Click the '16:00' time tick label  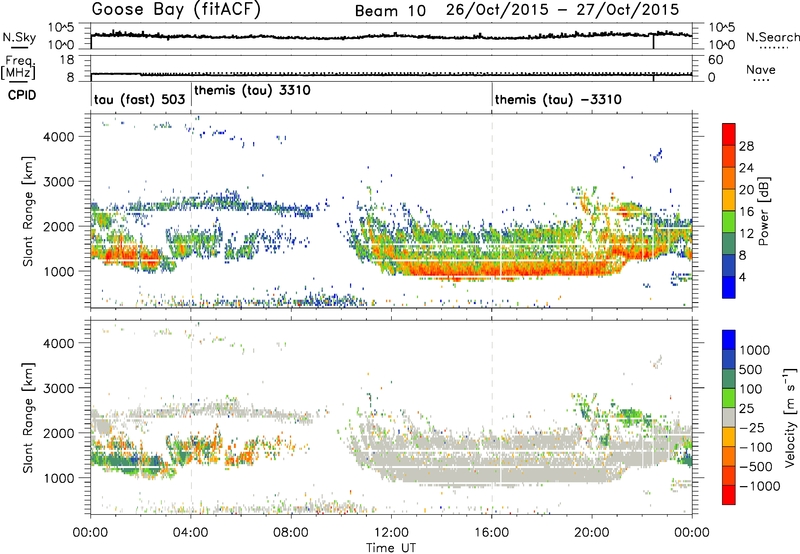[x=491, y=533]
